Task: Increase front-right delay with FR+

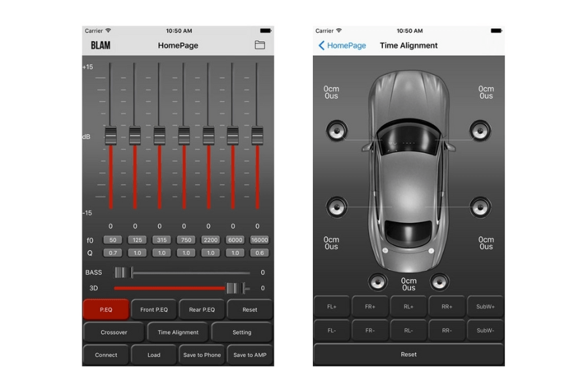Action: (370, 306)
